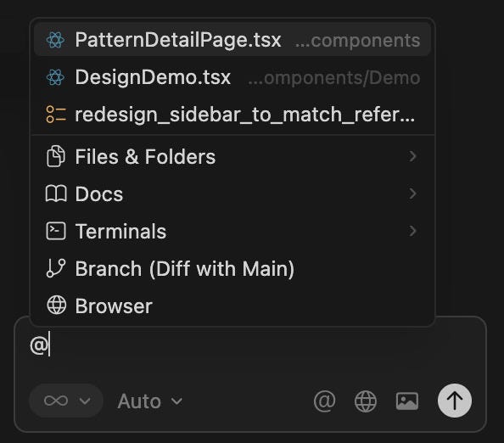504x443 pixels.
Task: Open the infinity agent mode dropdown
Action: (x=66, y=401)
